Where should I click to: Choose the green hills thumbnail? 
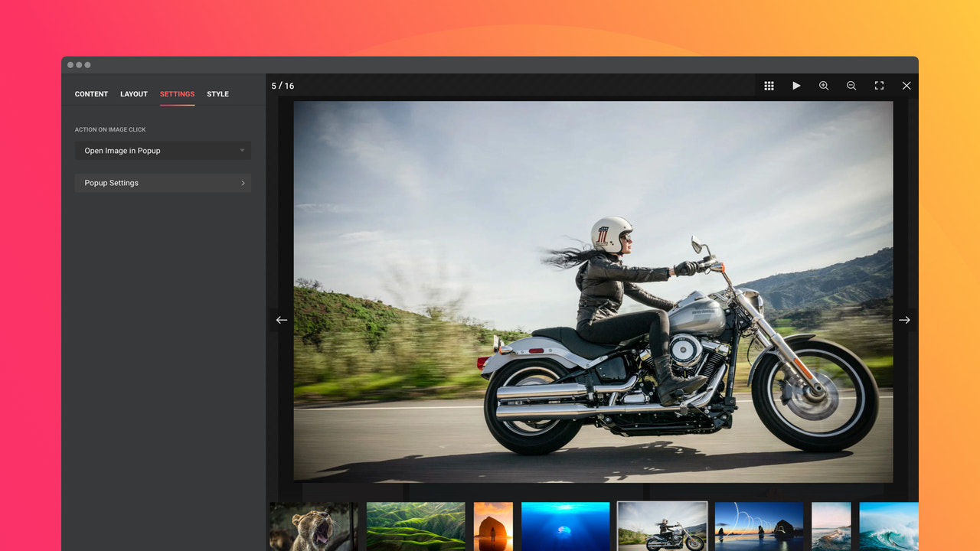pyautogui.click(x=416, y=527)
